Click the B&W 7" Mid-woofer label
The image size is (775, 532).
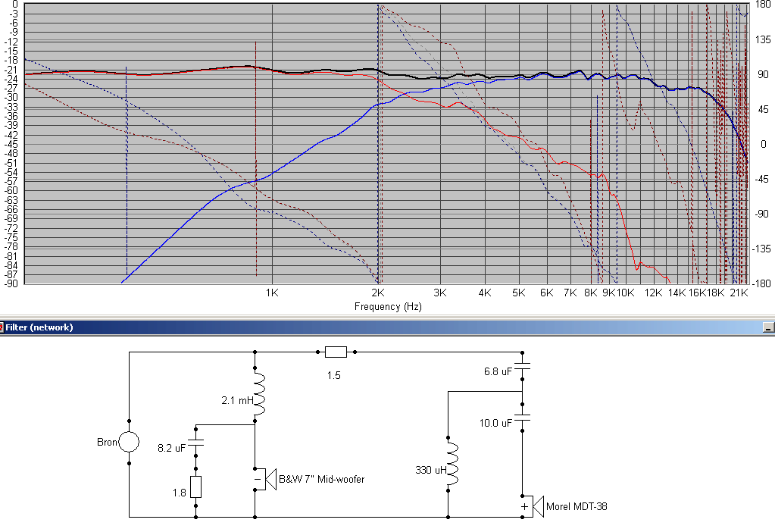(x=322, y=479)
